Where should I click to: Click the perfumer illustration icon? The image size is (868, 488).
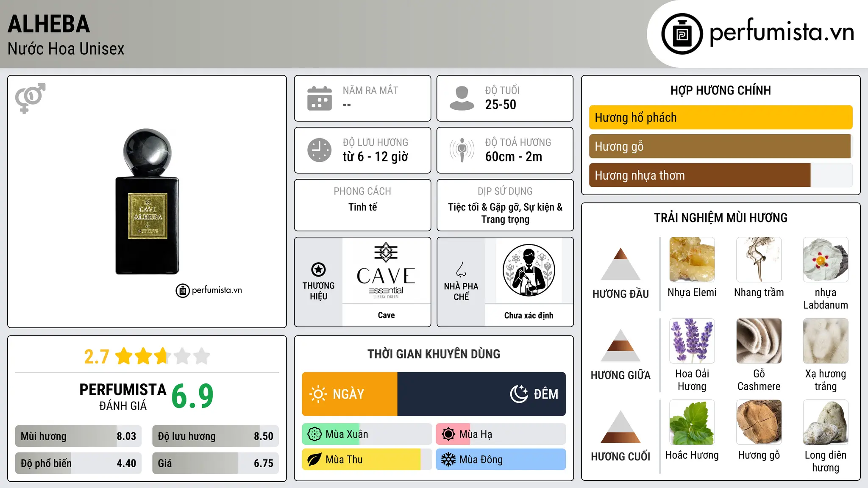pos(529,270)
